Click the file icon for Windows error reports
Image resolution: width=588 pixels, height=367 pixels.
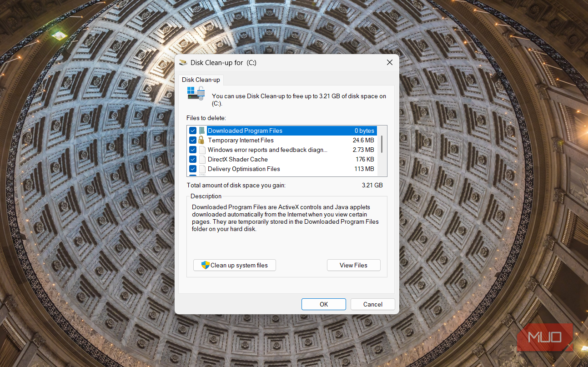click(202, 150)
